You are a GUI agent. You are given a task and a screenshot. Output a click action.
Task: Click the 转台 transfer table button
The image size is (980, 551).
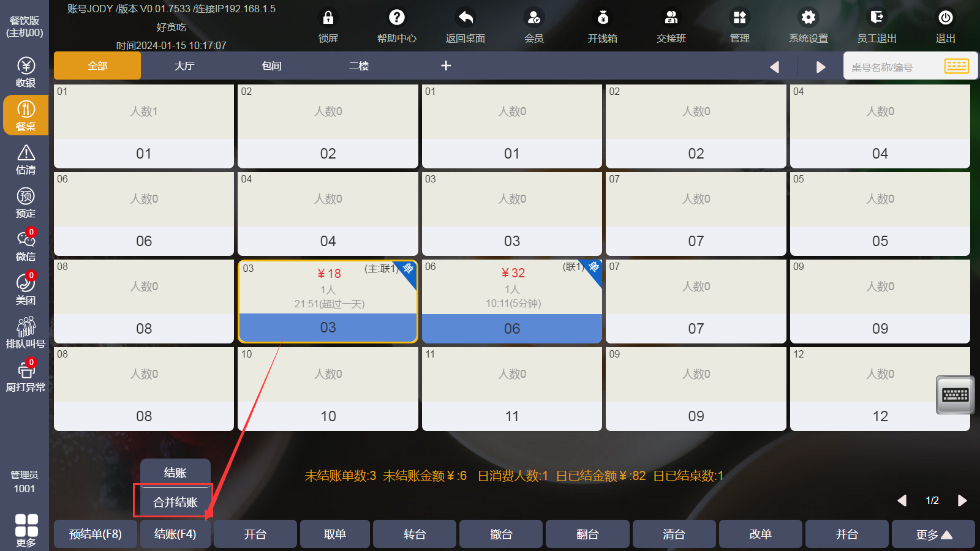(x=415, y=534)
